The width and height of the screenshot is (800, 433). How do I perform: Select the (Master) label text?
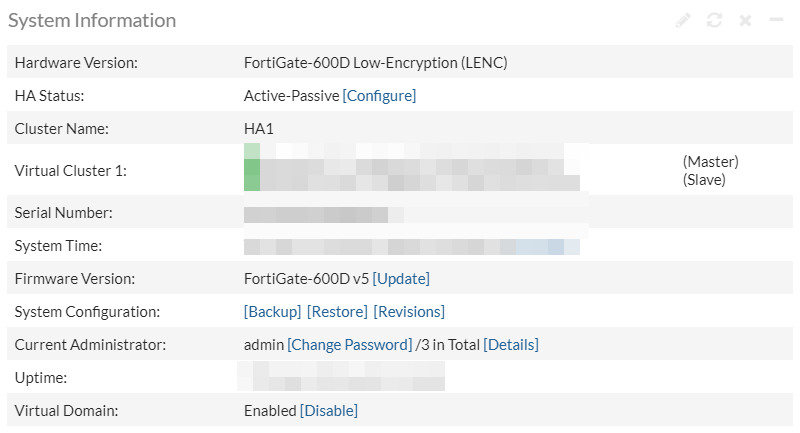click(x=710, y=161)
